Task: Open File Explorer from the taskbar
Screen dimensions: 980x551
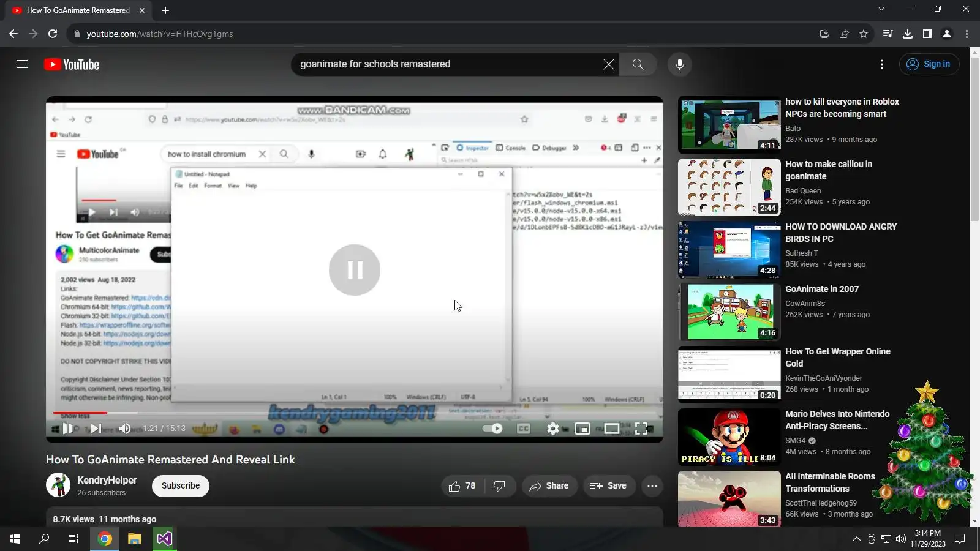Action: (135, 539)
